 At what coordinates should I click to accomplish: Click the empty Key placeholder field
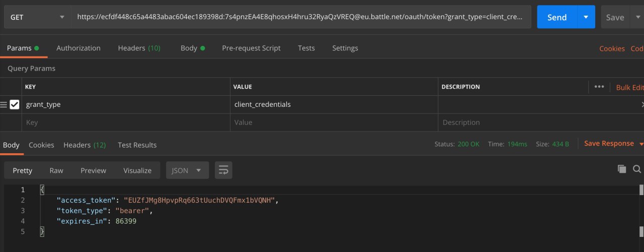[126, 122]
